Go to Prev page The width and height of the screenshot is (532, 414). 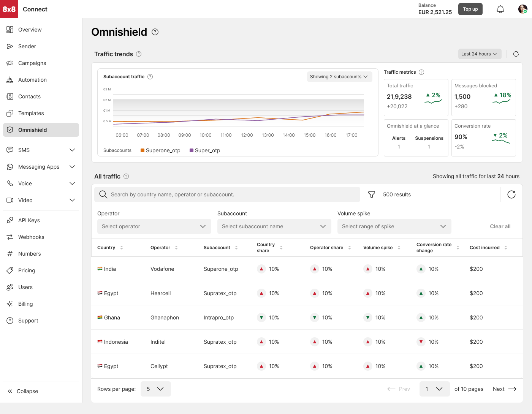[399, 389]
